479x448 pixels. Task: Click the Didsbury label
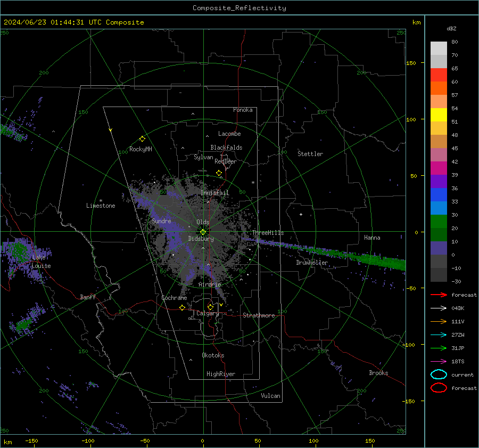[x=201, y=239]
